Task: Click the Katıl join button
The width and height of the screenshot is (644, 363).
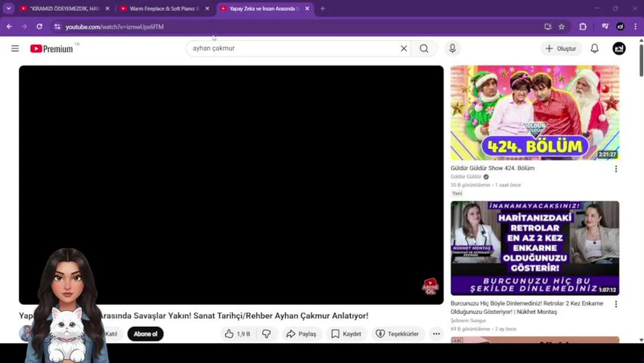Action: click(x=111, y=334)
